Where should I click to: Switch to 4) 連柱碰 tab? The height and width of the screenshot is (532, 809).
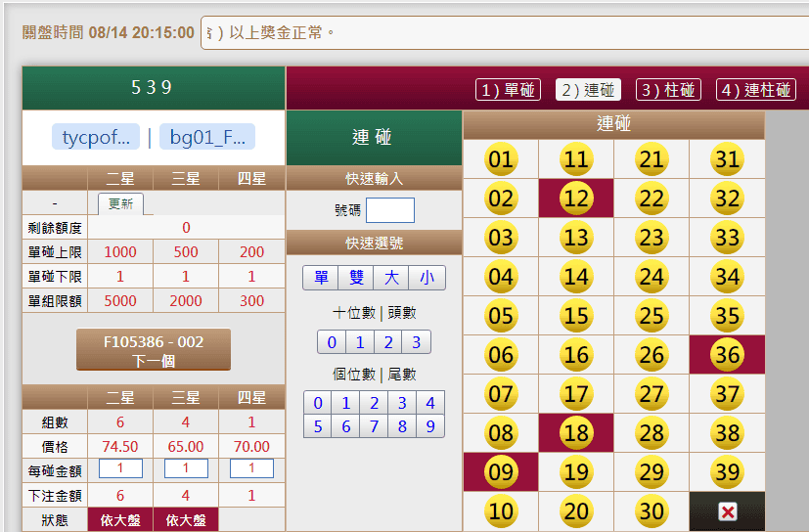[x=756, y=90]
